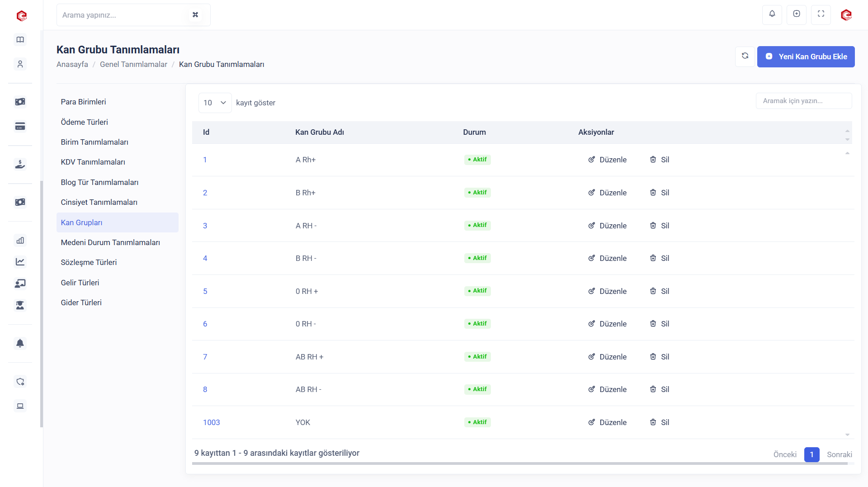Click the Genel Tanımlamalar breadcrumb link
The image size is (868, 487).
click(133, 64)
